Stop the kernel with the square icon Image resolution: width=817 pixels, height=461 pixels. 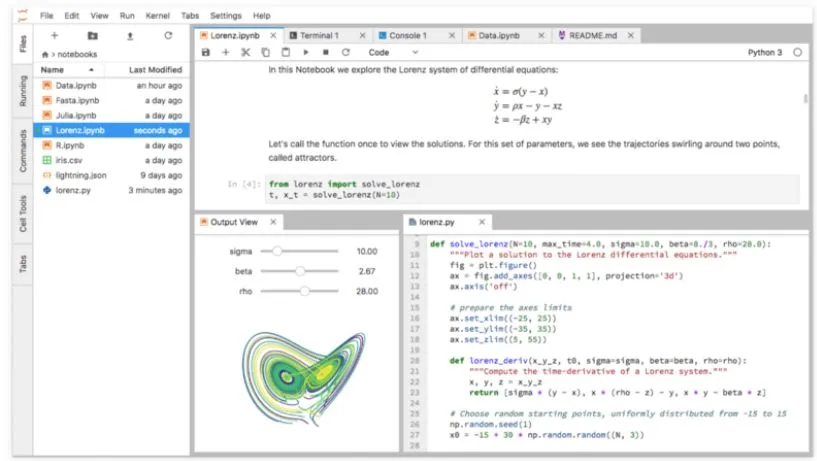pos(325,52)
